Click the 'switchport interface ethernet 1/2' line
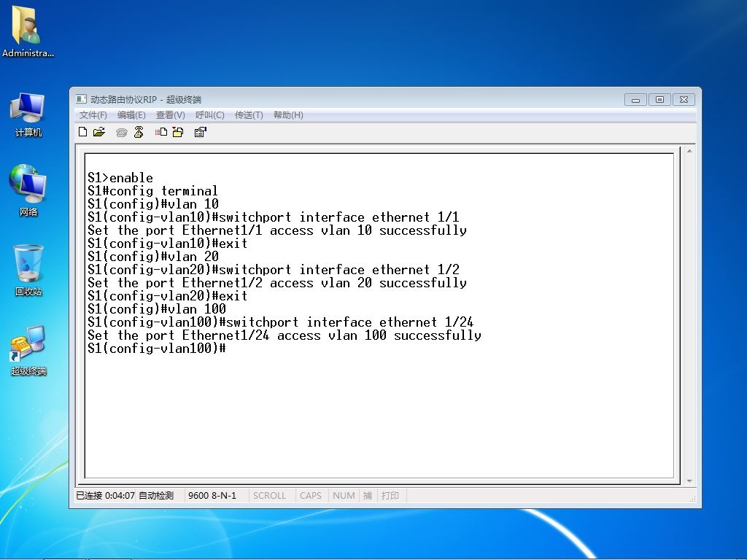This screenshot has height=560, width=747. click(x=273, y=270)
